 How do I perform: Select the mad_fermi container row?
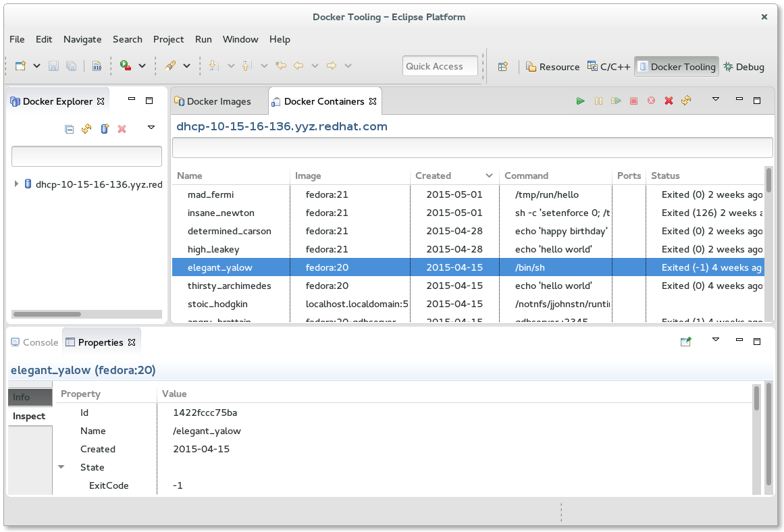point(468,194)
